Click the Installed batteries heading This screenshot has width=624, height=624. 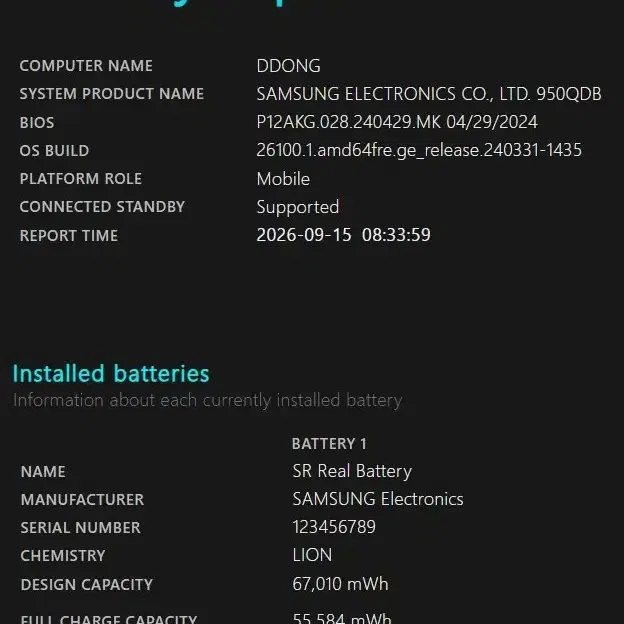click(111, 374)
